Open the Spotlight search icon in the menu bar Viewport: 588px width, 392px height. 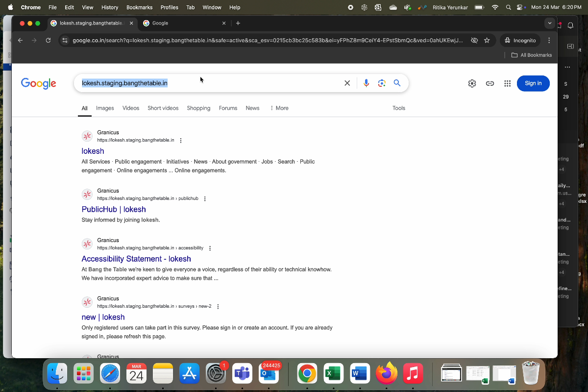coord(508,7)
